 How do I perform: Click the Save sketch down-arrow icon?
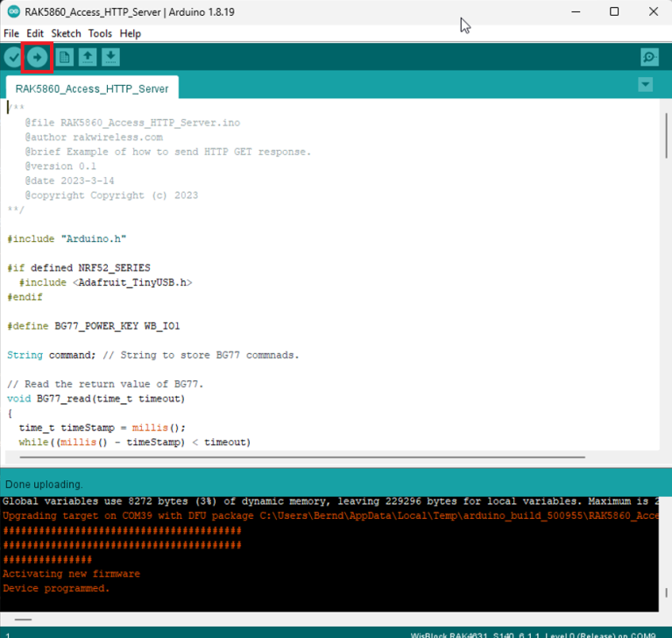pyautogui.click(x=110, y=58)
